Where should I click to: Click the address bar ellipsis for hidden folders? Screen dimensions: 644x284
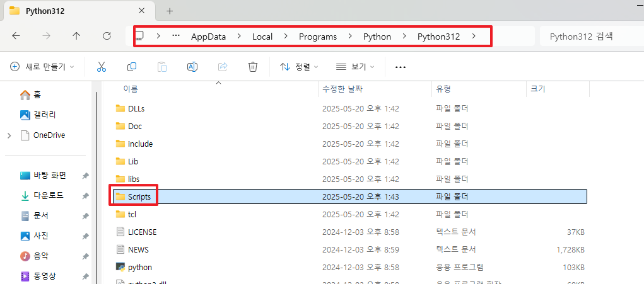[176, 36]
